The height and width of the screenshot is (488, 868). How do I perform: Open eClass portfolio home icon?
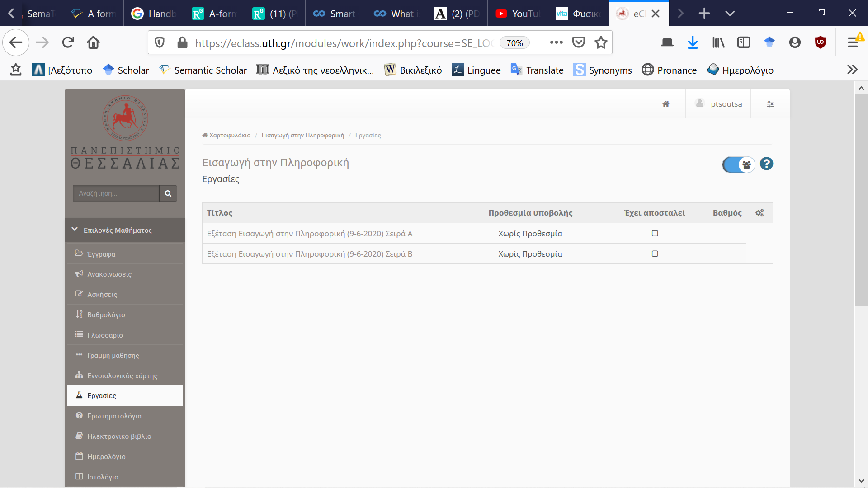[666, 104]
